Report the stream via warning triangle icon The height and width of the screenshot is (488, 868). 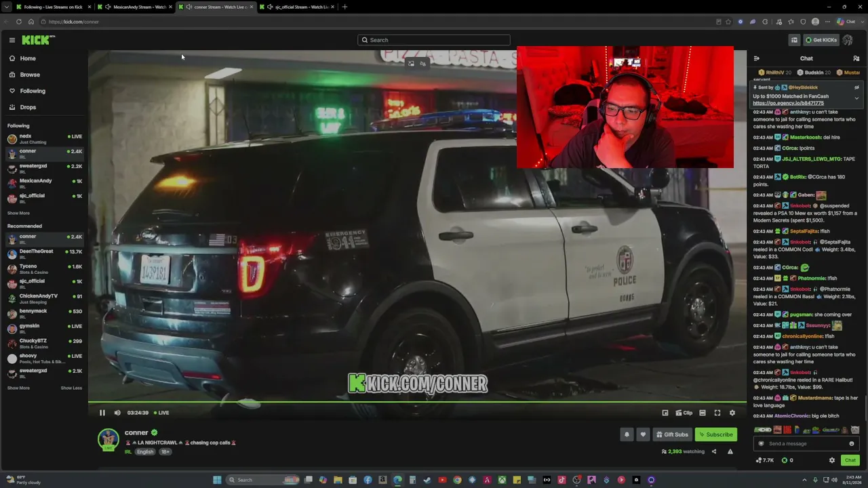click(730, 451)
